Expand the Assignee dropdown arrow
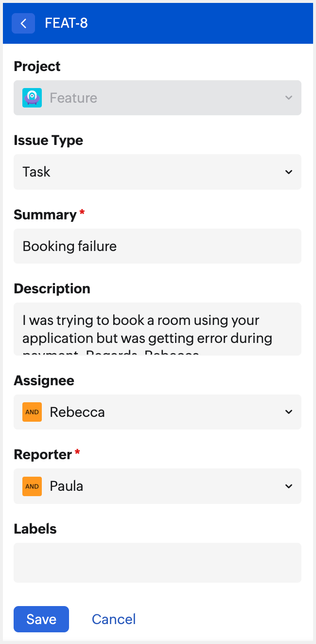Viewport: 316px width, 644px height. coord(289,412)
